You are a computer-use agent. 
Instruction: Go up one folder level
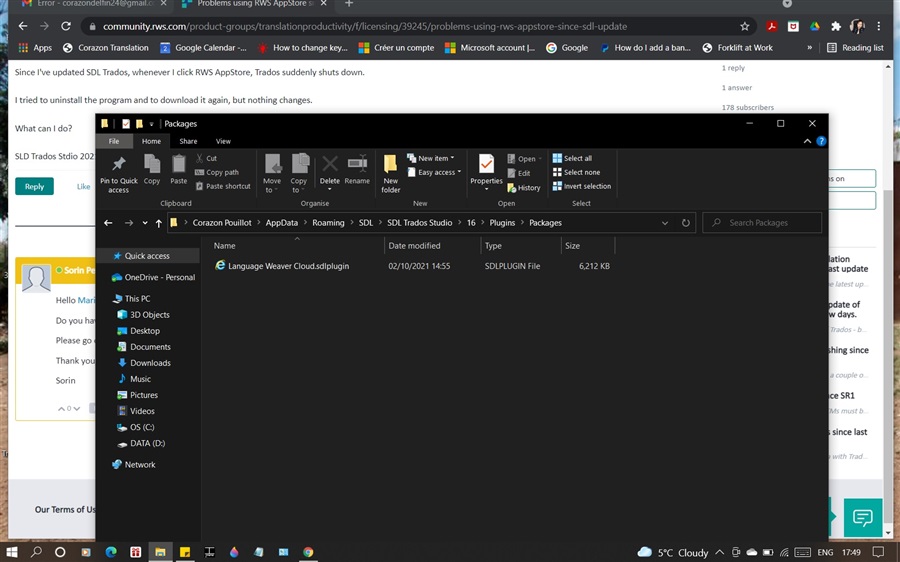(158, 223)
